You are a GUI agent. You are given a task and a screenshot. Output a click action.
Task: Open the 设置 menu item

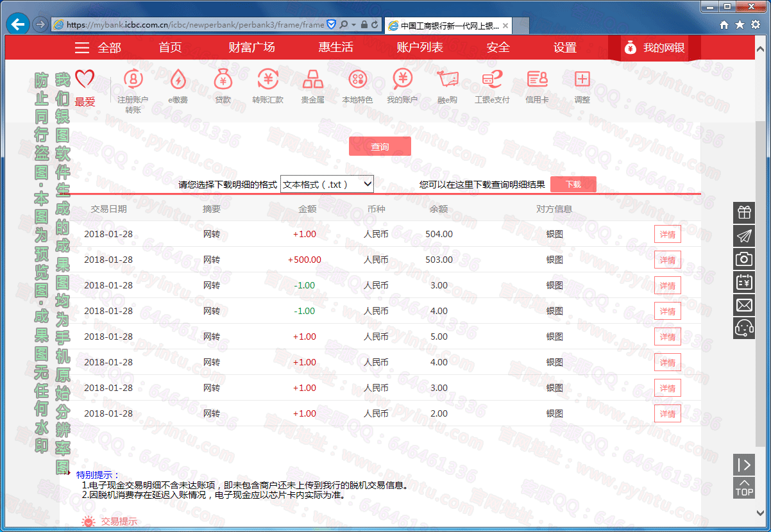coord(565,47)
